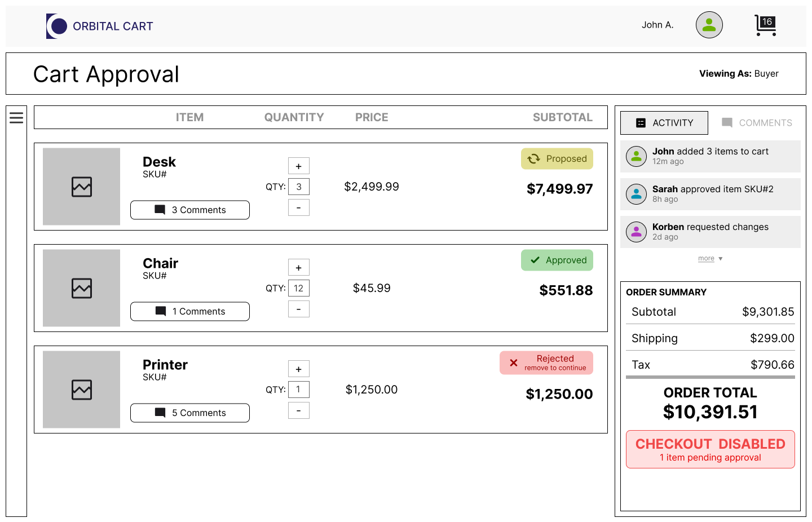
Task: Increase the Printer quantity with plus button
Action: pos(299,369)
